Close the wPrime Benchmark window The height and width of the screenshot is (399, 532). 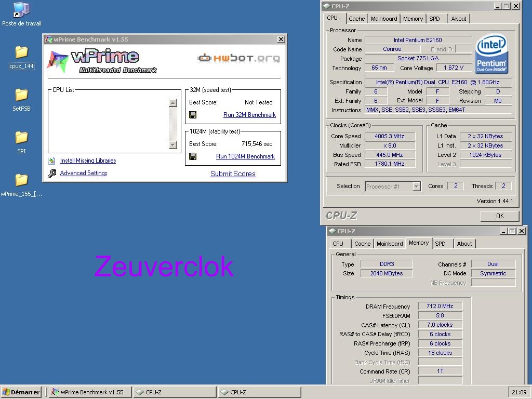pos(281,39)
